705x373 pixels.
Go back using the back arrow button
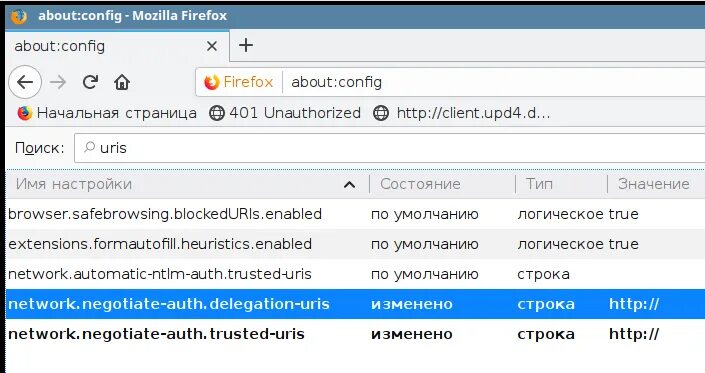25,82
